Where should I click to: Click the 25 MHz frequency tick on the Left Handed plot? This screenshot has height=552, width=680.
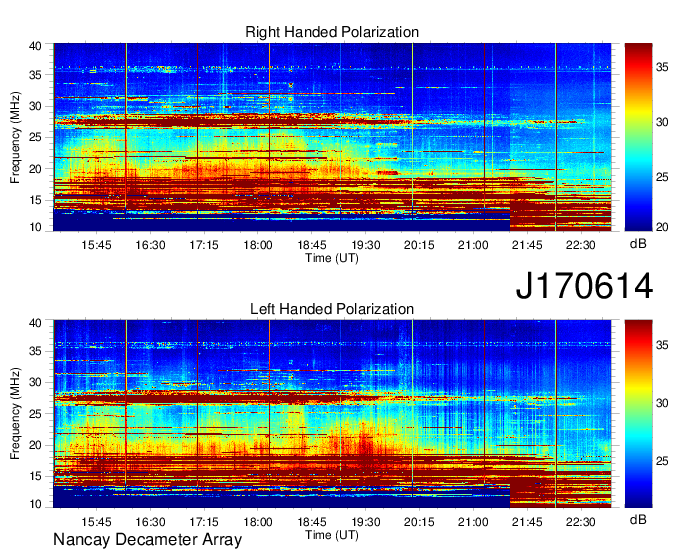[35, 414]
